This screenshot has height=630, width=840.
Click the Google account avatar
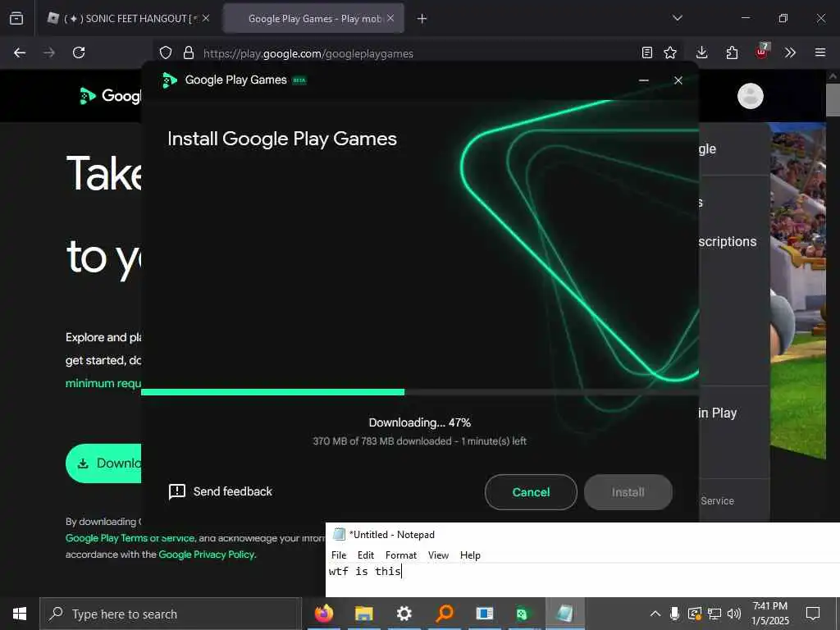point(751,97)
